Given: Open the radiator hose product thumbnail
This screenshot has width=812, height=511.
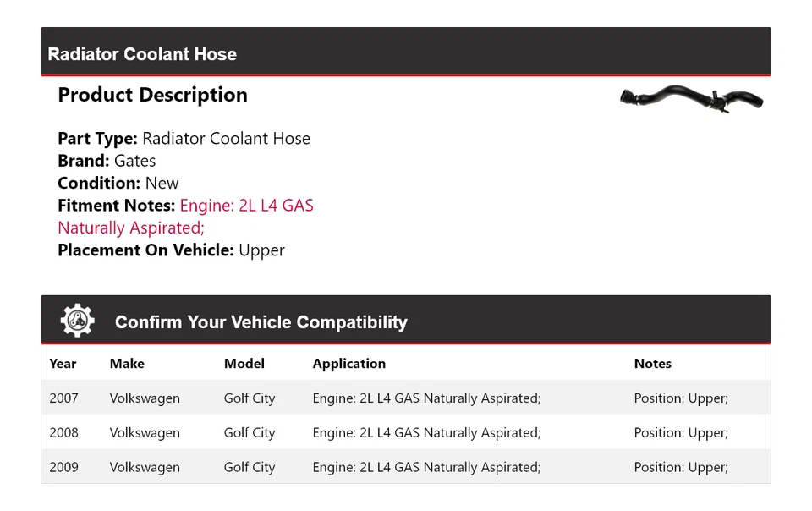Looking at the screenshot, I should click(x=691, y=98).
